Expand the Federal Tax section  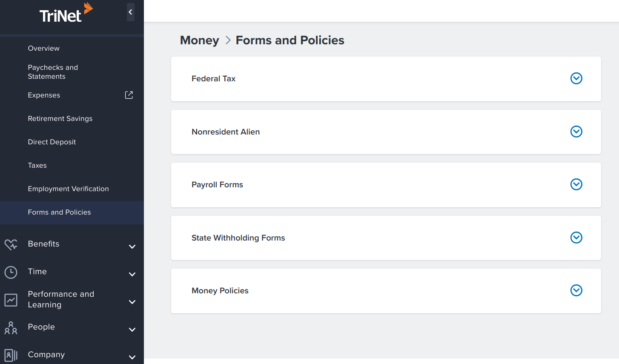pyautogui.click(x=576, y=78)
